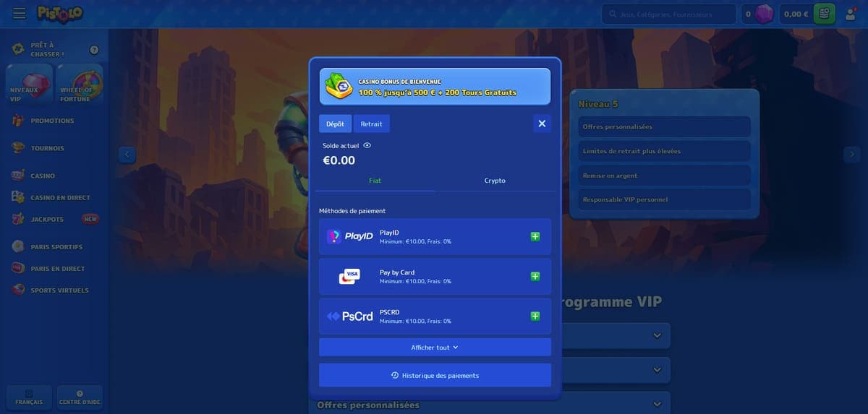Click the previous banner arrow

click(127, 154)
